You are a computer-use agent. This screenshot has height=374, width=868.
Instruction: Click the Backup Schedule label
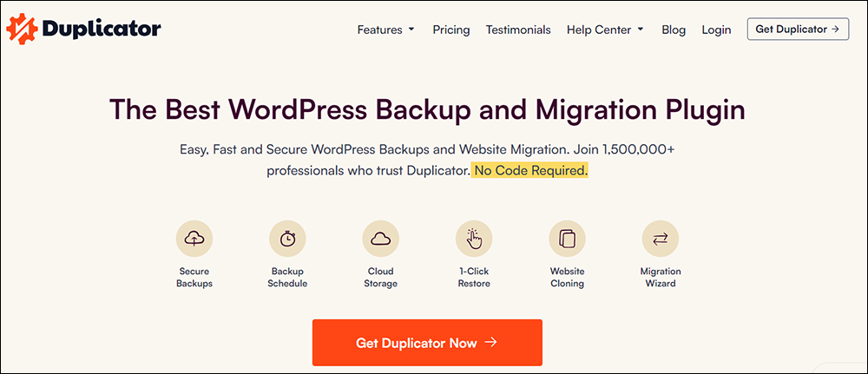(x=287, y=278)
